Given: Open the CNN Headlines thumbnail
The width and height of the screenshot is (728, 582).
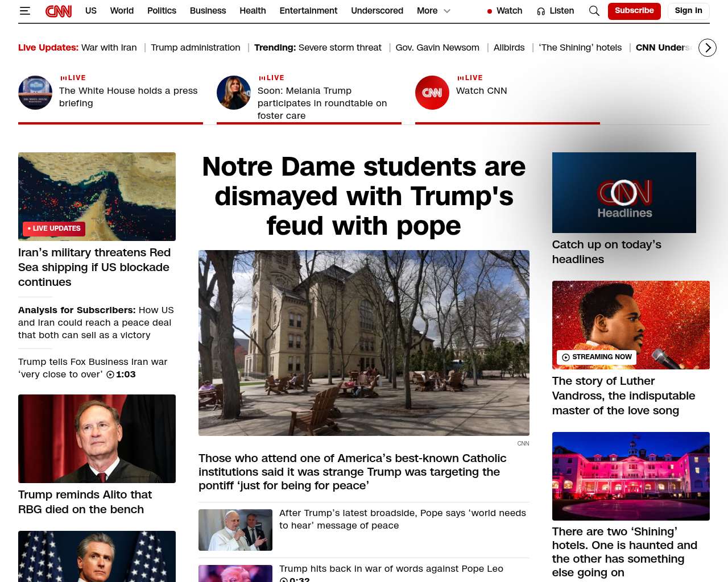Looking at the screenshot, I should 624,193.
